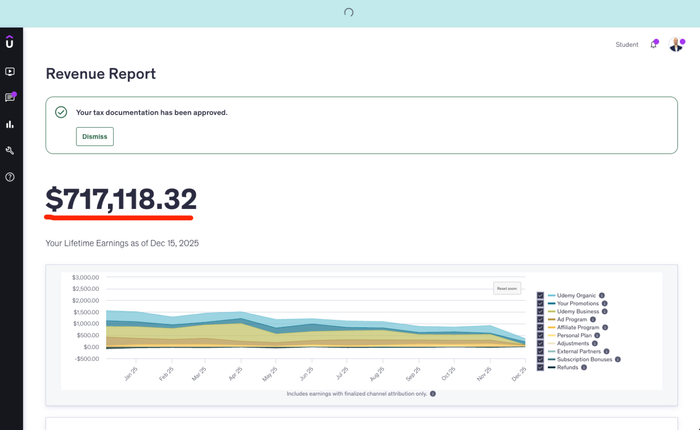Click info icon next to finalized attribution note
The width and height of the screenshot is (700, 430).
pyautogui.click(x=432, y=394)
